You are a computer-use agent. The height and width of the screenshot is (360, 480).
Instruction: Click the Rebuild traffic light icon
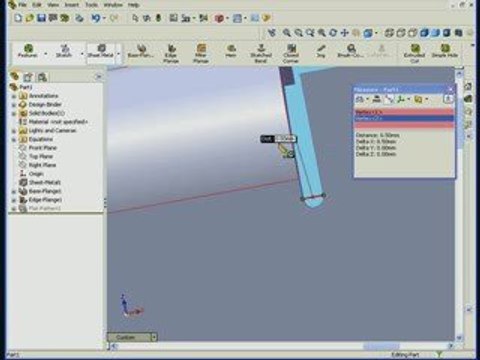coord(158,18)
